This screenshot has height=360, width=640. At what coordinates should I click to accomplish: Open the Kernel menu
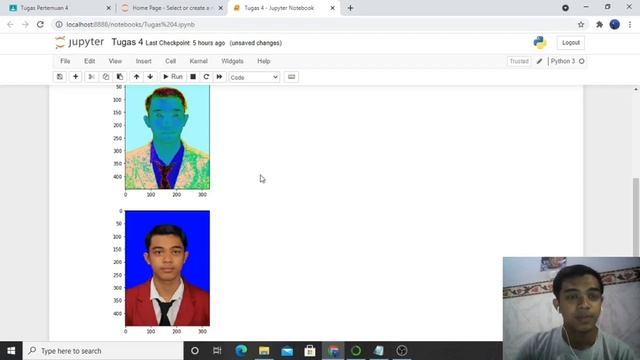pyautogui.click(x=199, y=61)
